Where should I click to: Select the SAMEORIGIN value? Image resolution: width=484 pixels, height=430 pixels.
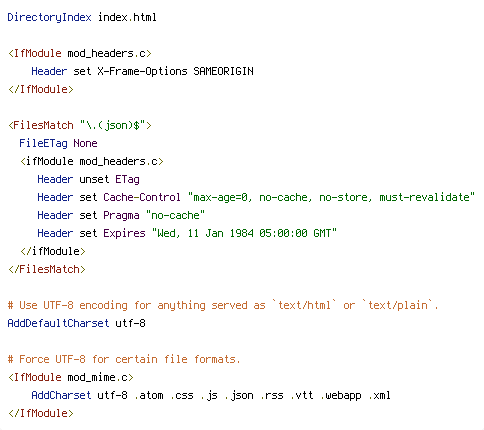click(x=223, y=71)
